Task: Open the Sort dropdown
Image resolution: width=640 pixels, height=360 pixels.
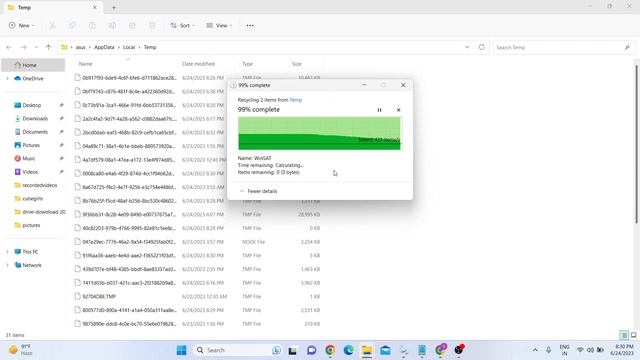Action: coord(182,26)
